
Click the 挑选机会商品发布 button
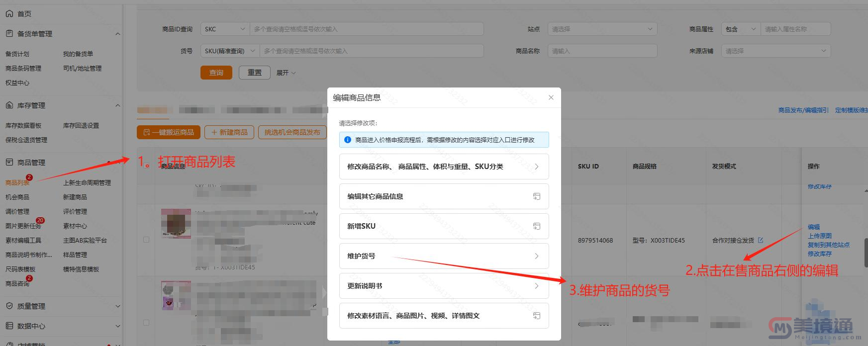pyautogui.click(x=292, y=132)
